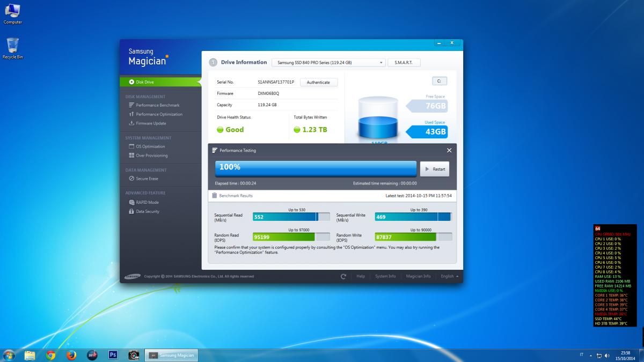Restart the performance test

[434, 169]
